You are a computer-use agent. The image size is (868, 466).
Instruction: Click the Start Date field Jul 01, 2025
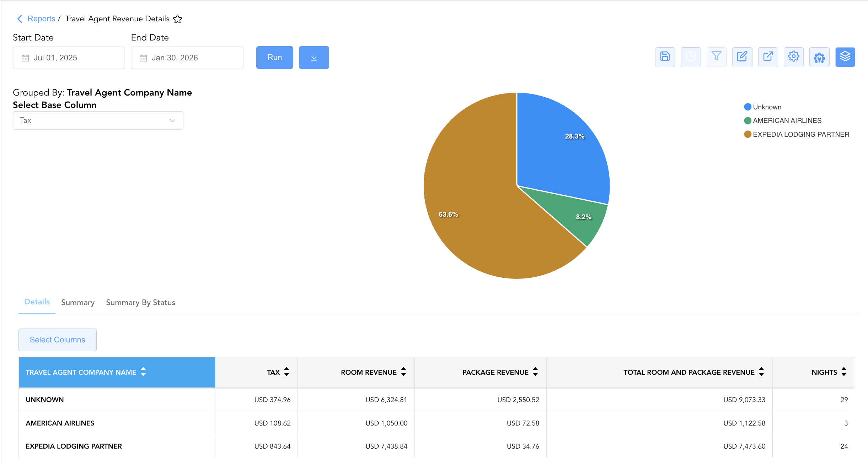coord(69,58)
